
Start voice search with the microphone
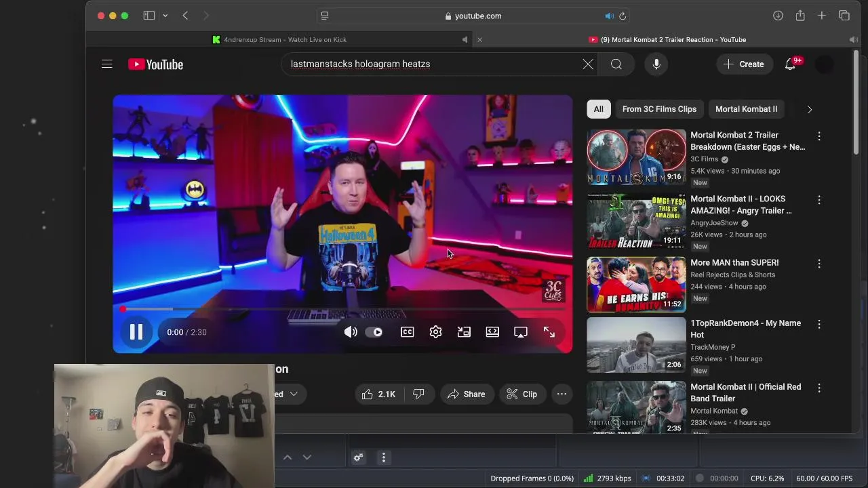656,64
